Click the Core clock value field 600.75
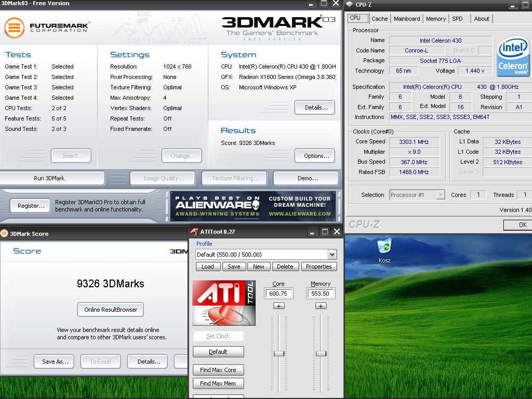The height and width of the screenshot is (399, 532). 278,294
